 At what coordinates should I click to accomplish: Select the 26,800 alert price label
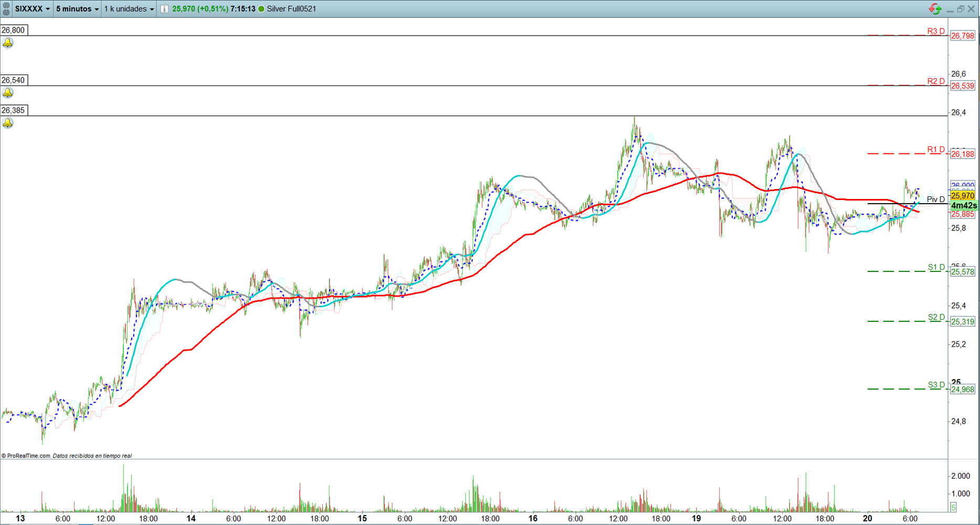click(14, 30)
